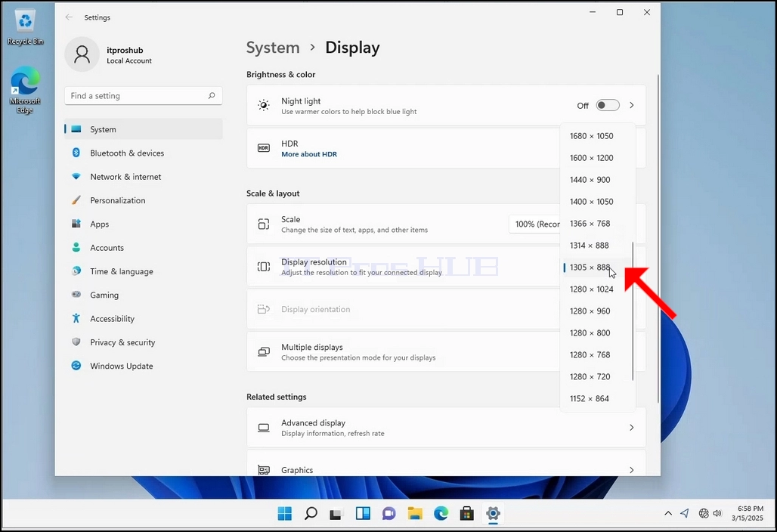777x532 pixels.
Task: Expand Night light settings chevron
Action: (x=632, y=105)
